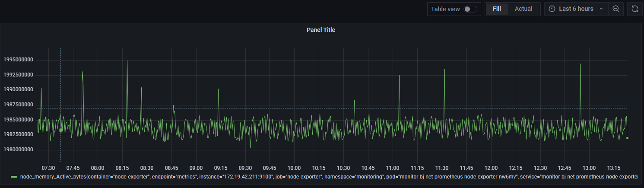Switch to Actual display mode

[x=523, y=9]
